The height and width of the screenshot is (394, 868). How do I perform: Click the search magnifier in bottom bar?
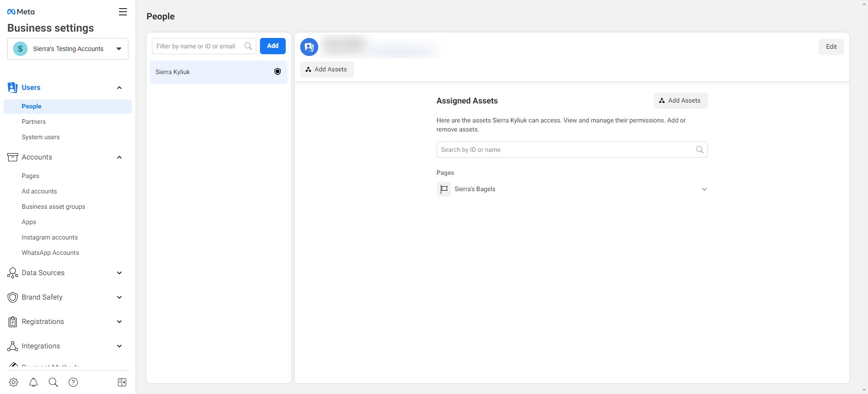coord(53,382)
